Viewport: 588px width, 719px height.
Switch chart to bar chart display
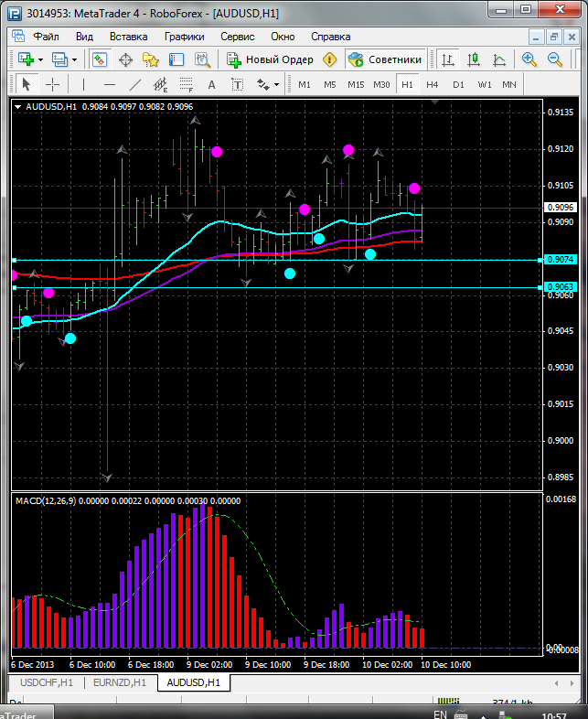coord(448,59)
